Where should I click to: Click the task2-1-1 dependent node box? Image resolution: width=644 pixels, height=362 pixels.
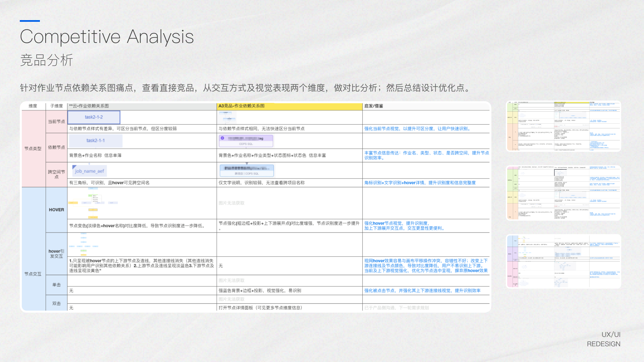(x=96, y=141)
